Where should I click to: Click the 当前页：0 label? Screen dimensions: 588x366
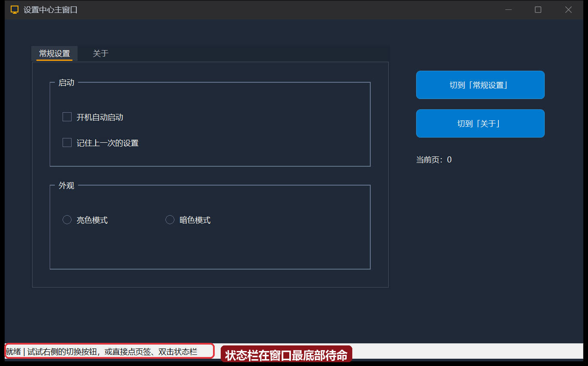(434, 160)
